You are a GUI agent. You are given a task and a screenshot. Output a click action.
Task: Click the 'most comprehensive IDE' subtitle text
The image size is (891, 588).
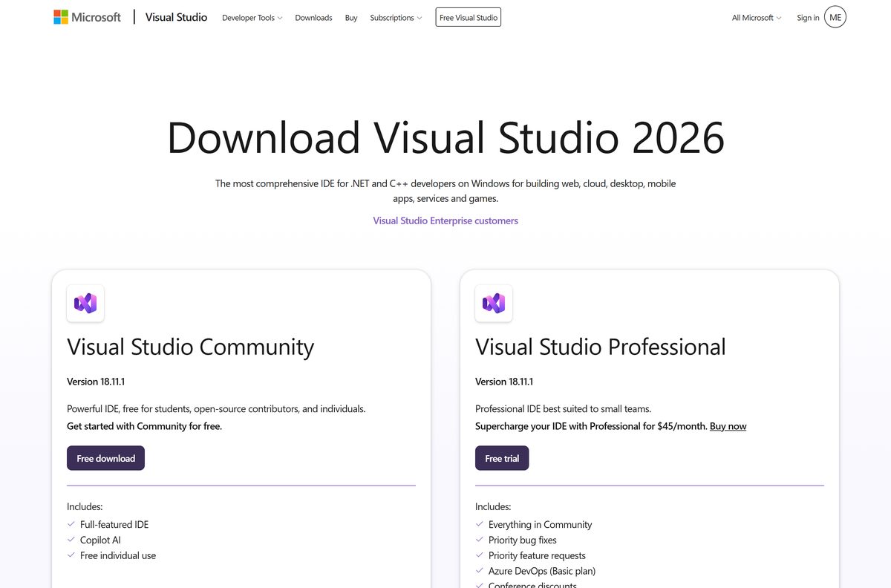click(x=446, y=191)
